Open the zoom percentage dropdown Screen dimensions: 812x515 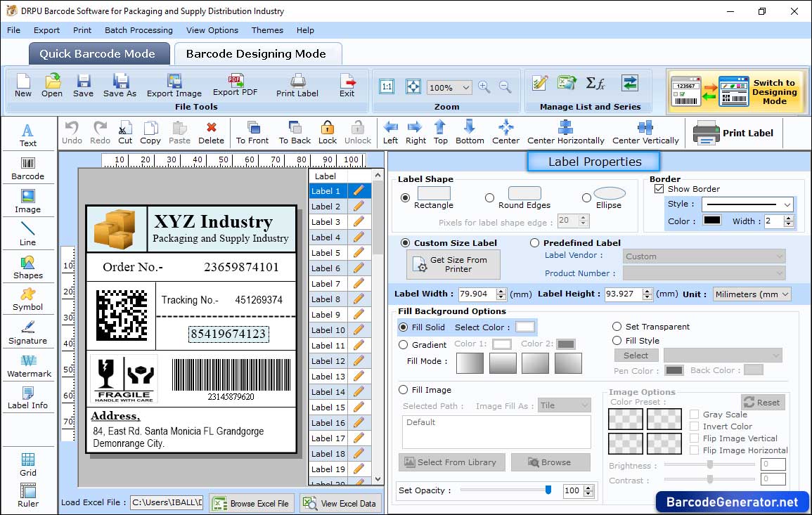click(x=466, y=87)
